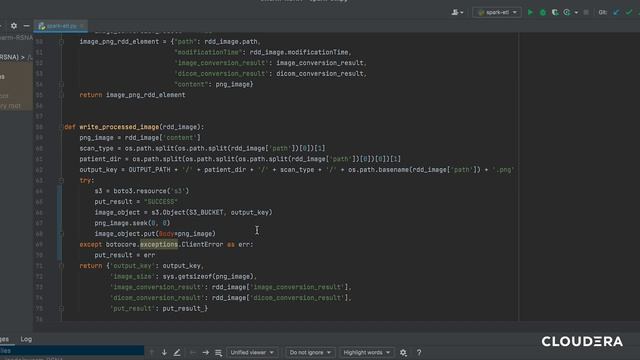Click png_image.seek call in code
Image resolution: width=640 pixels, height=360 pixels.
point(121,223)
